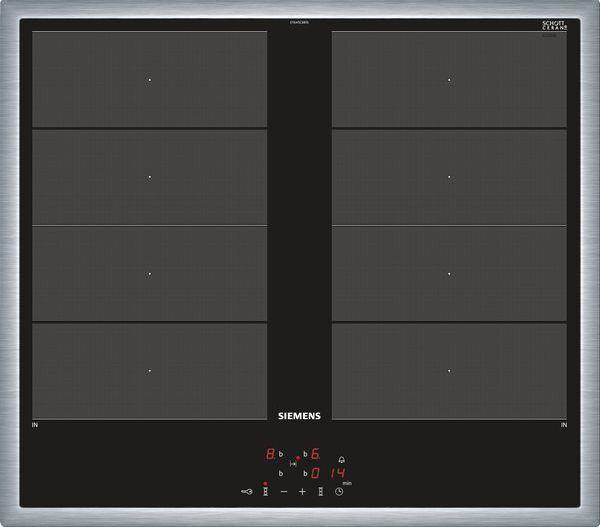600x527 pixels.
Task: Touch the third segment of left flex zone
Action: 150,274
